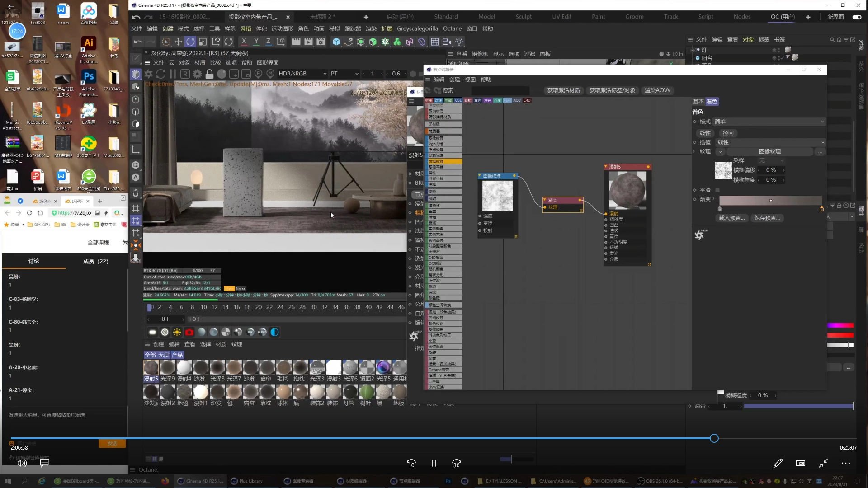Open the 模式 简单 dropdown

[x=769, y=122]
